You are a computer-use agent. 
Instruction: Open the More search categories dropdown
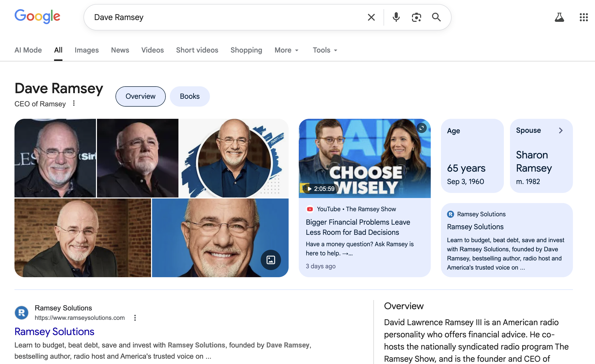(286, 50)
